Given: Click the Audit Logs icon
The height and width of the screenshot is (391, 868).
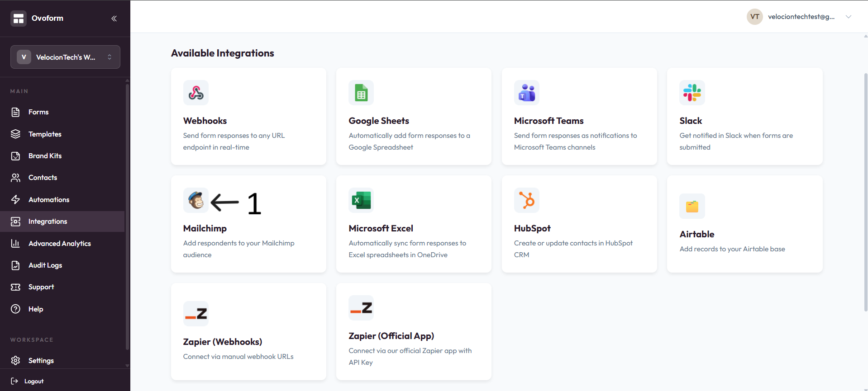Looking at the screenshot, I should point(16,265).
